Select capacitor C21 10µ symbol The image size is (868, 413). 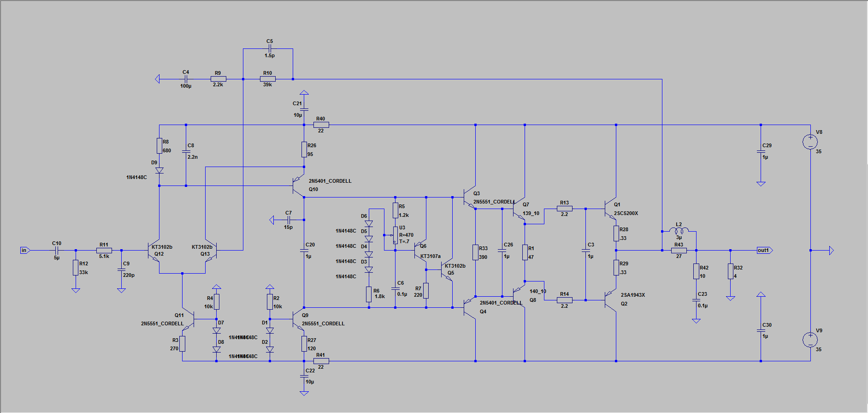(x=304, y=110)
